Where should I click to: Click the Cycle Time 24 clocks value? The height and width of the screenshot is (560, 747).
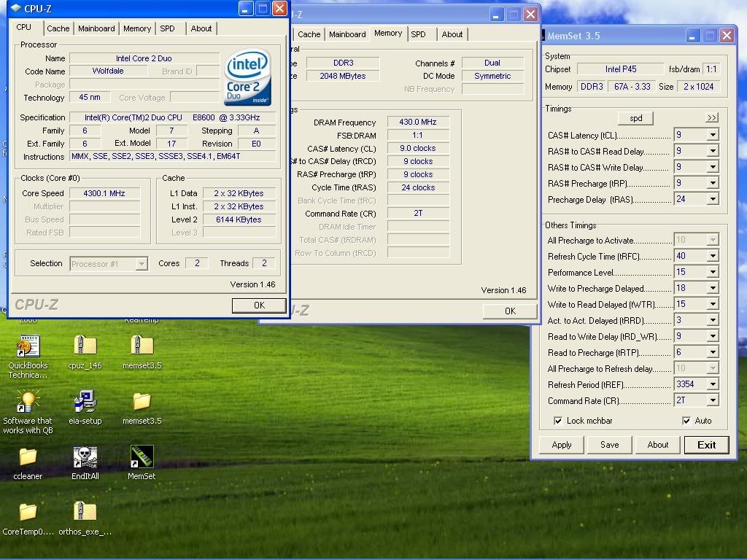coord(418,187)
